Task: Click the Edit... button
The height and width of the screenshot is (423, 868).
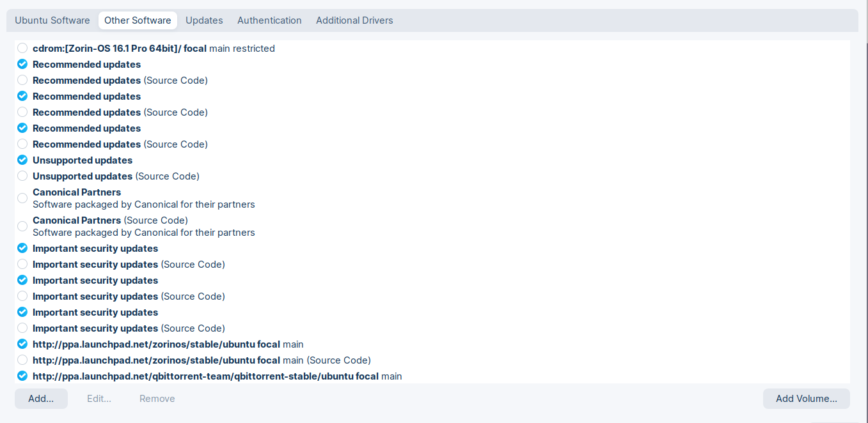Action: [99, 399]
